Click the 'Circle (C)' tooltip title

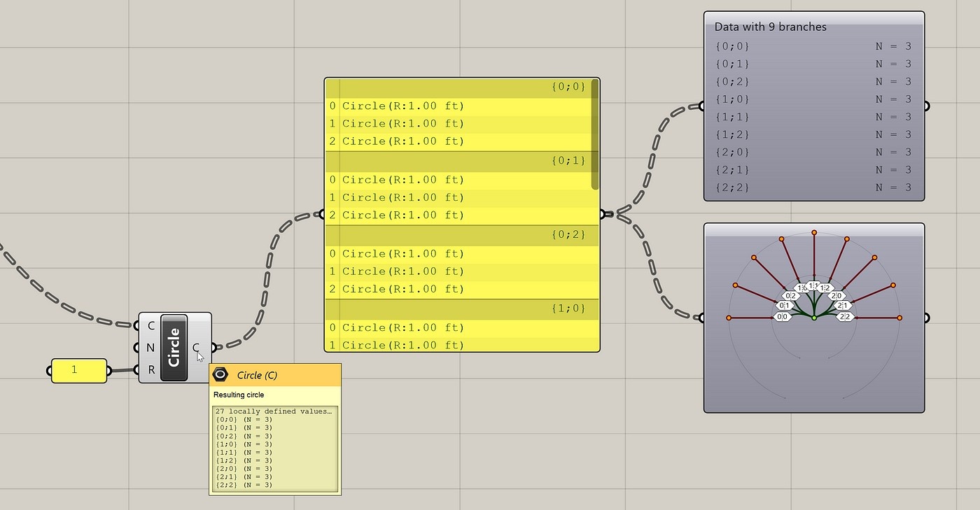point(257,375)
